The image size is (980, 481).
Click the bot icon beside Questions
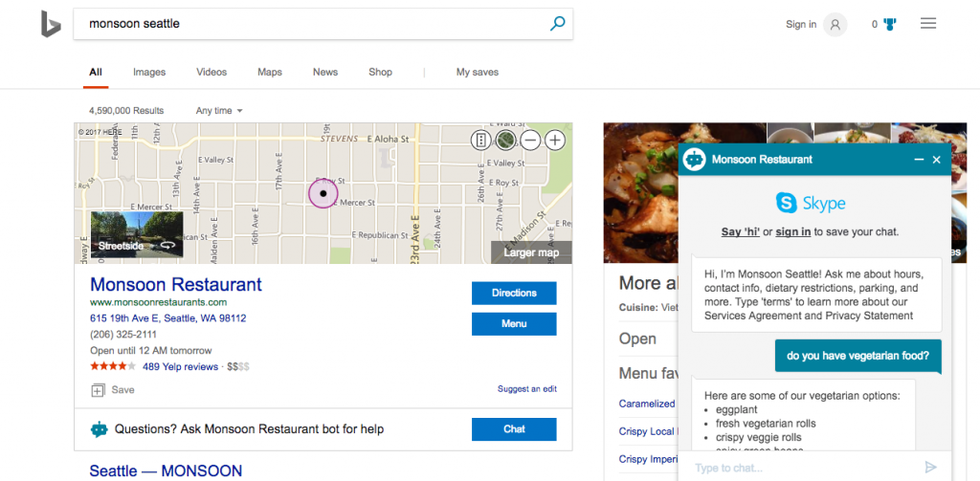click(99, 429)
